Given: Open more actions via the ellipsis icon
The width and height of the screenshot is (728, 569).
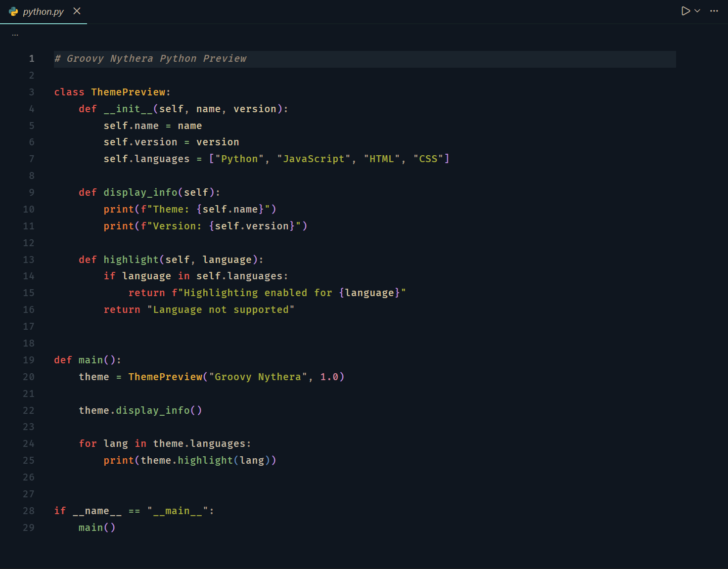Looking at the screenshot, I should click(714, 10).
